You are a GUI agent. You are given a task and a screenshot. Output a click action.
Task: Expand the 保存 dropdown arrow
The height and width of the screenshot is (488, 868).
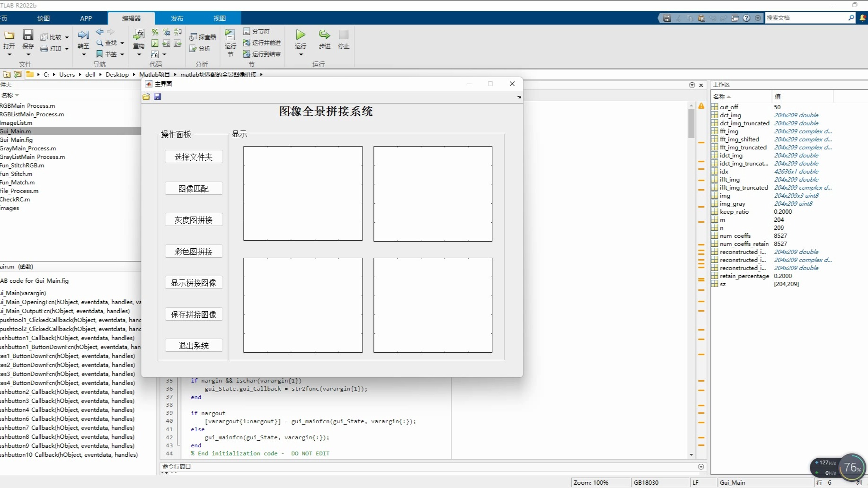coord(28,54)
